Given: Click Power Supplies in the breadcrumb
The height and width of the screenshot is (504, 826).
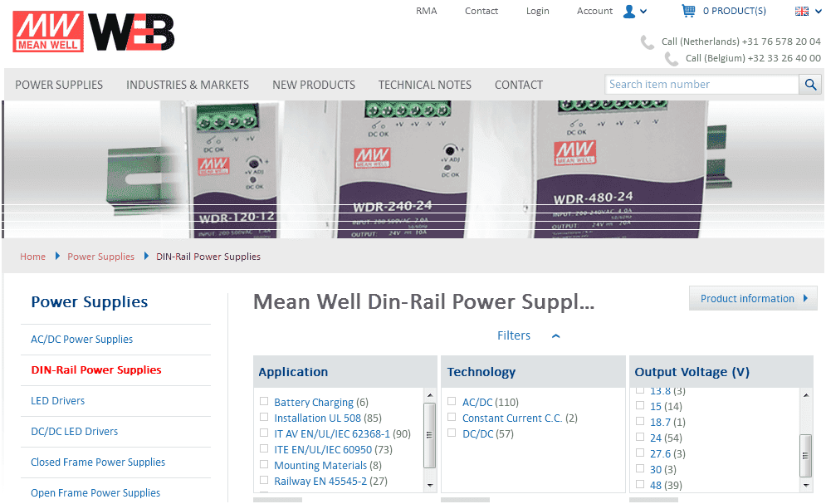Looking at the screenshot, I should [x=100, y=257].
